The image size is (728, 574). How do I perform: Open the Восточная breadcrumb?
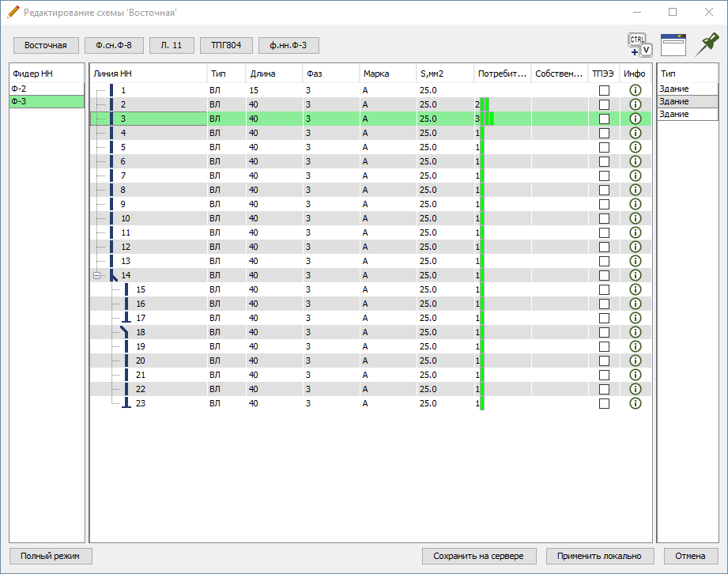(46, 46)
